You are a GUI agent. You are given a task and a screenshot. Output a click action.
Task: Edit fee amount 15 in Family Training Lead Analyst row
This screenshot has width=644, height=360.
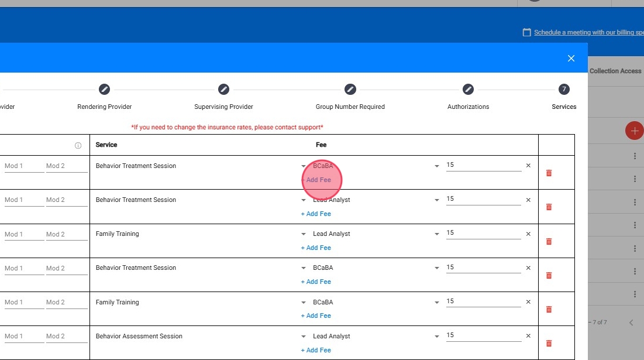[483, 233]
